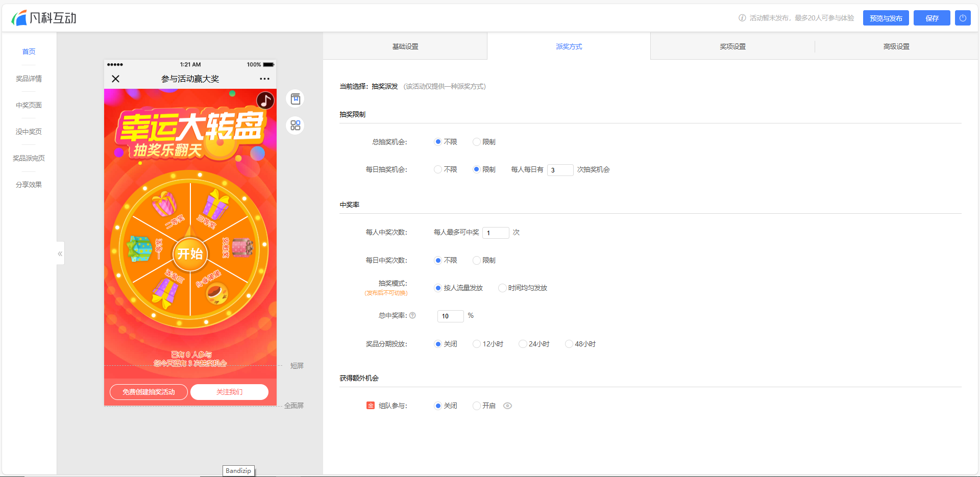
Task: Select 限制 for 总抽奖机会
Action: (x=477, y=142)
